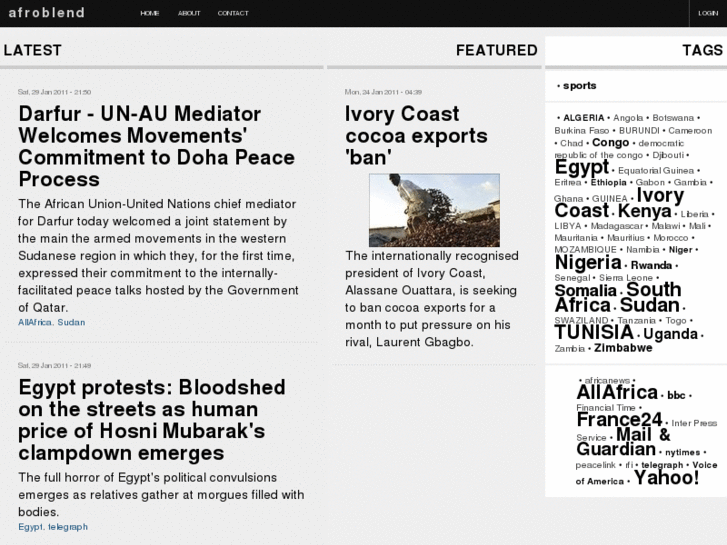Select the Congo tag
727x545 pixels.
tap(611, 142)
